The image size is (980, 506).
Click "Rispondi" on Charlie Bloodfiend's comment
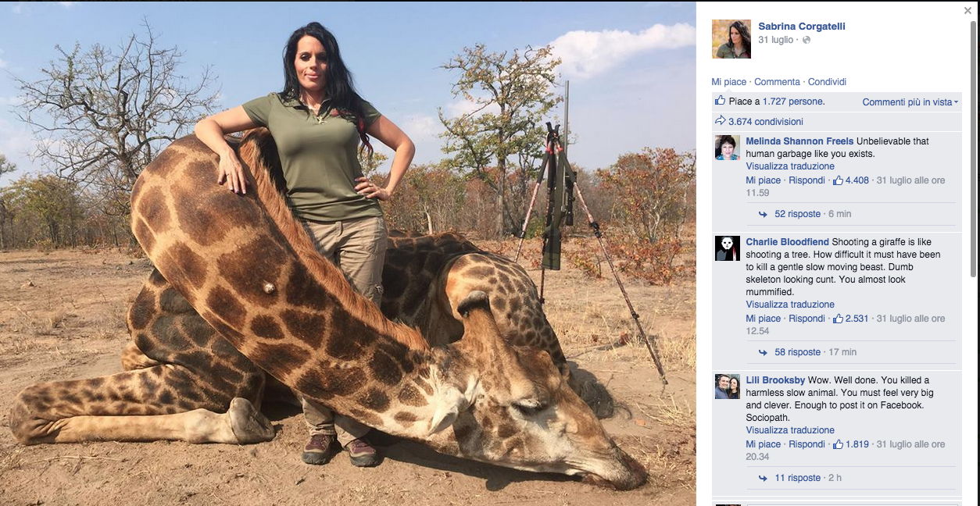click(807, 318)
